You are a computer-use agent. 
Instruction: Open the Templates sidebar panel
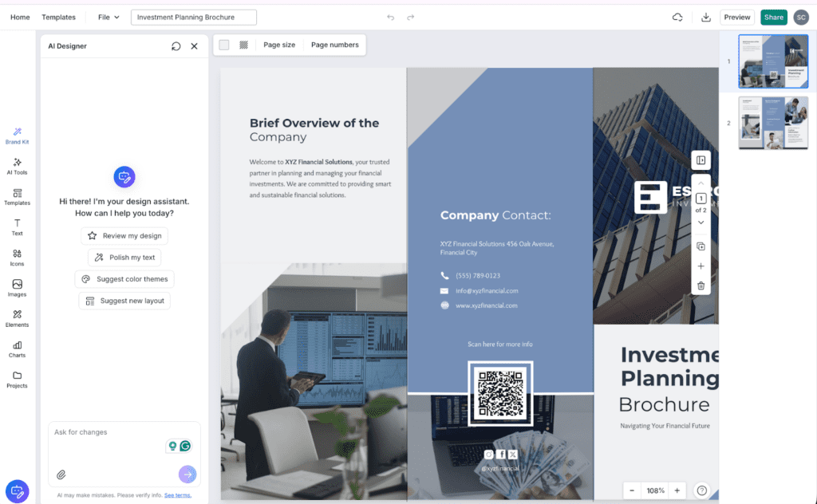click(17, 196)
